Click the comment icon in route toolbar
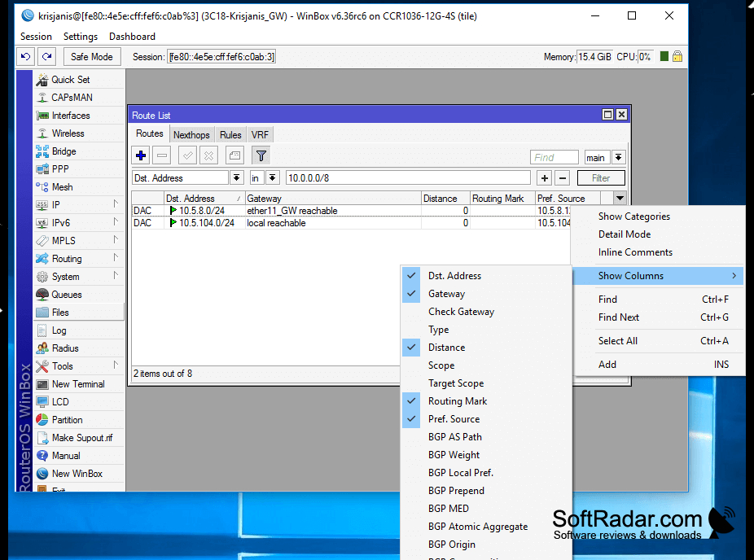754x560 pixels. (x=235, y=155)
